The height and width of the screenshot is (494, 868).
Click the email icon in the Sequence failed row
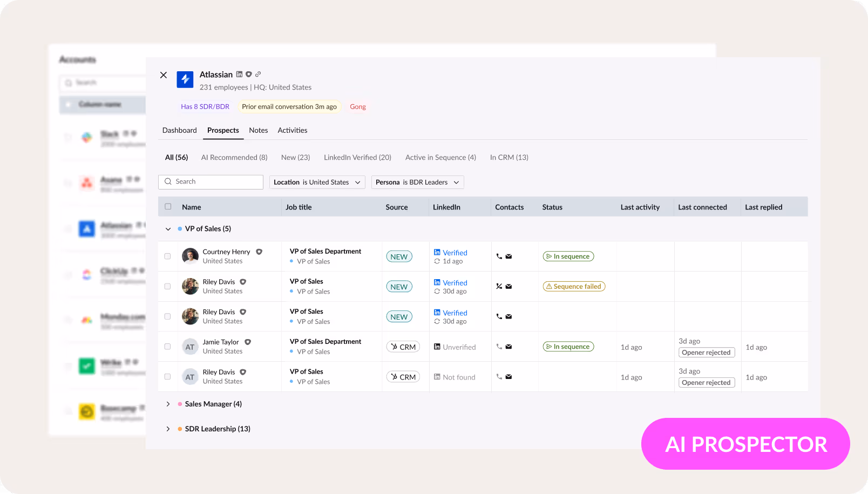pos(508,287)
